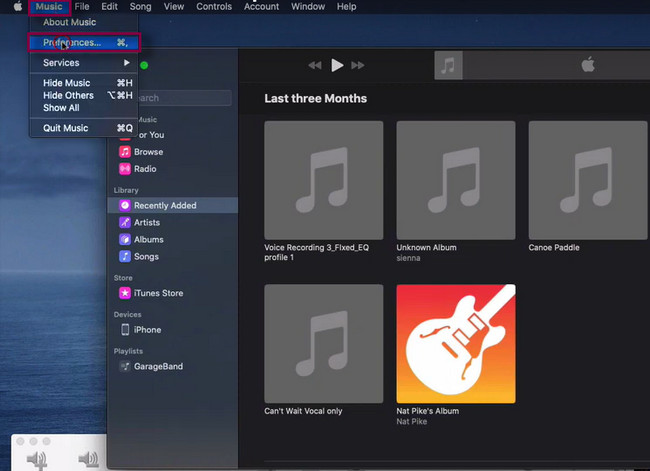Image resolution: width=650 pixels, height=471 pixels.
Task: Open the File menu
Action: 82,7
